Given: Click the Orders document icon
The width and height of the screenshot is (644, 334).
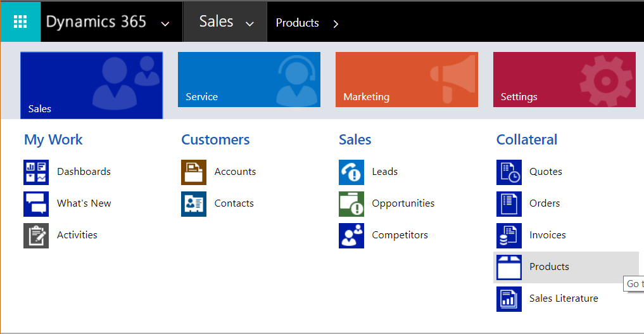Looking at the screenshot, I should coord(509,204).
